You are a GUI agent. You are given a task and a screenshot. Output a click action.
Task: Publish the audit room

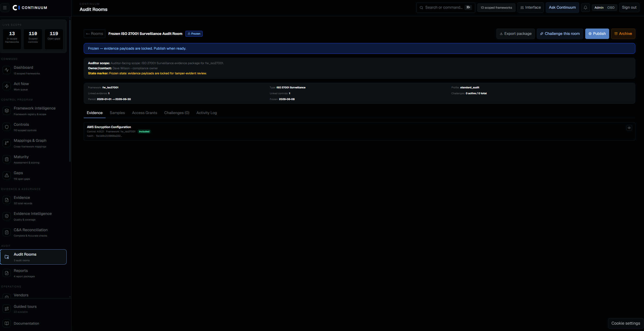597,34
